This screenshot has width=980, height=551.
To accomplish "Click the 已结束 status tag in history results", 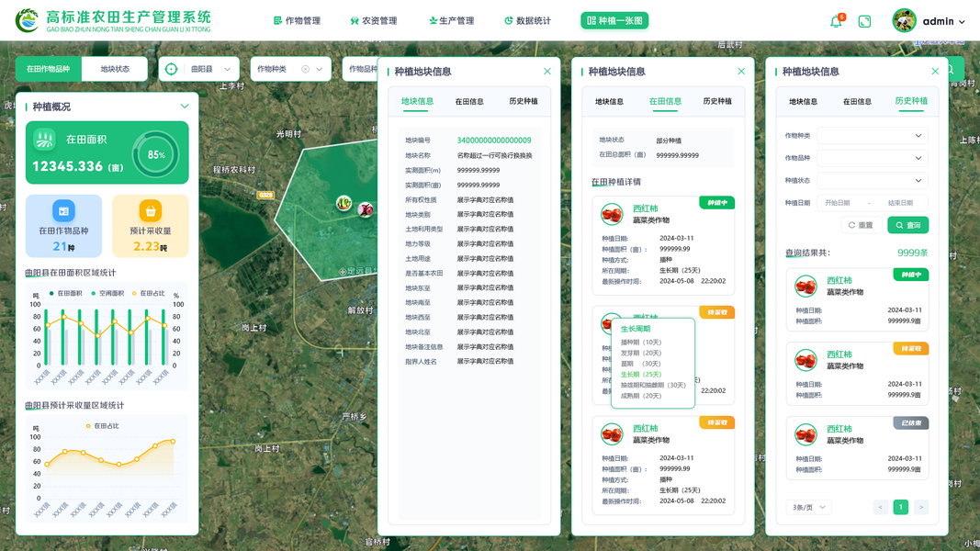I will pyautogui.click(x=911, y=423).
